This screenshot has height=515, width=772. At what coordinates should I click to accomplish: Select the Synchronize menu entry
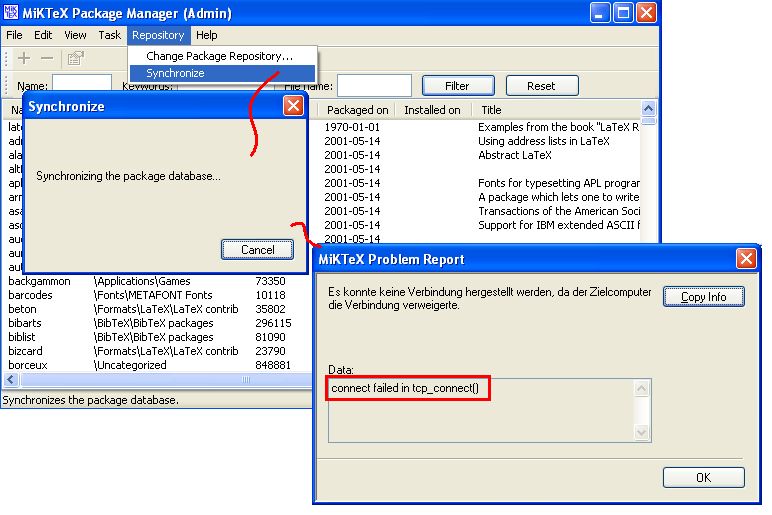(223, 73)
